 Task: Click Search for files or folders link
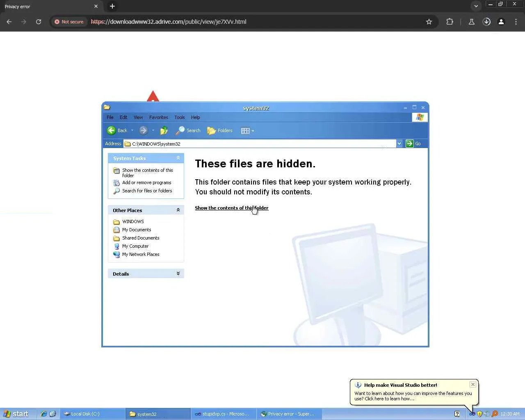tap(147, 191)
